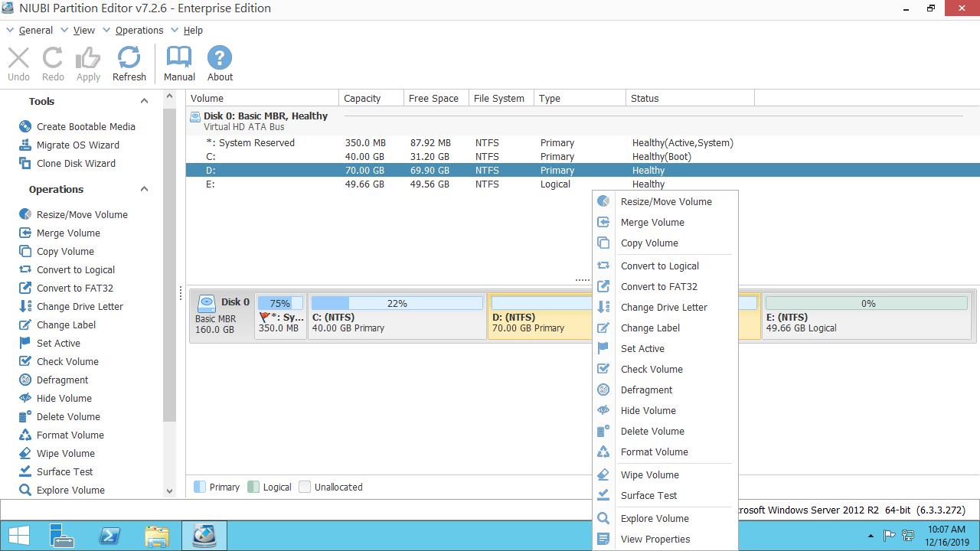Collapse the Tools panel section
The width and height of the screenshot is (980, 551).
[144, 102]
